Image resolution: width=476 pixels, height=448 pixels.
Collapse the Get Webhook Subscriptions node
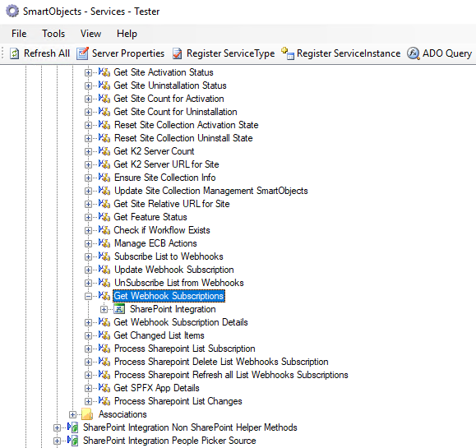pyautogui.click(x=88, y=296)
